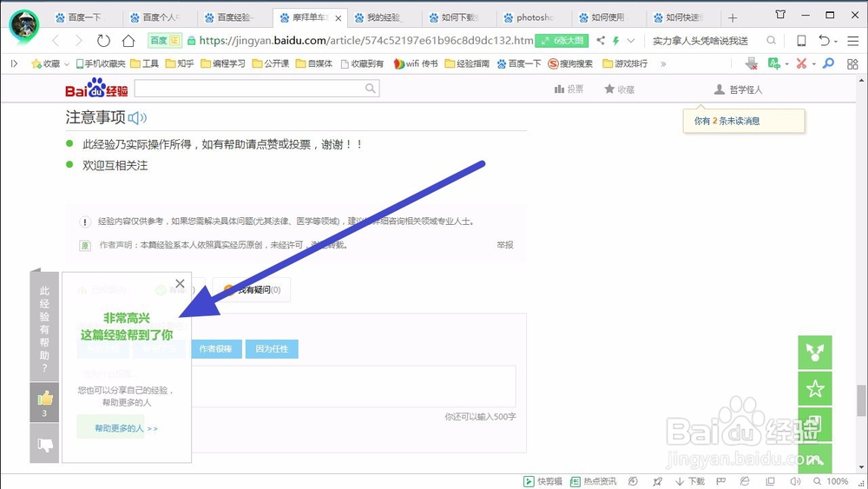868x489 pixels.
Task: Show more bookmarks with the double chevron
Action: click(663, 63)
